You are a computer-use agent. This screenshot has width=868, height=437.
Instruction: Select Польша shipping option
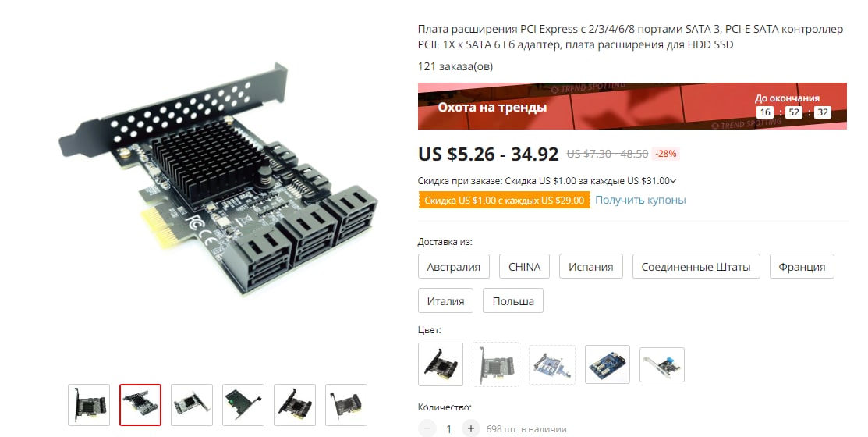coord(513,300)
